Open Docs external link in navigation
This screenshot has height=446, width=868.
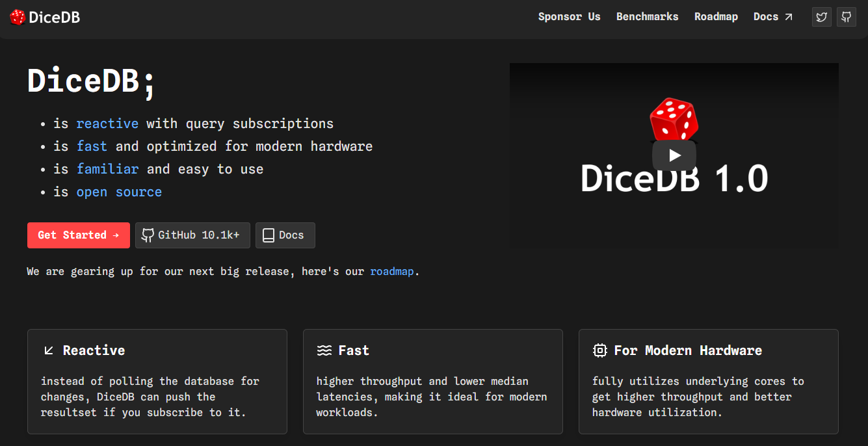coord(773,17)
